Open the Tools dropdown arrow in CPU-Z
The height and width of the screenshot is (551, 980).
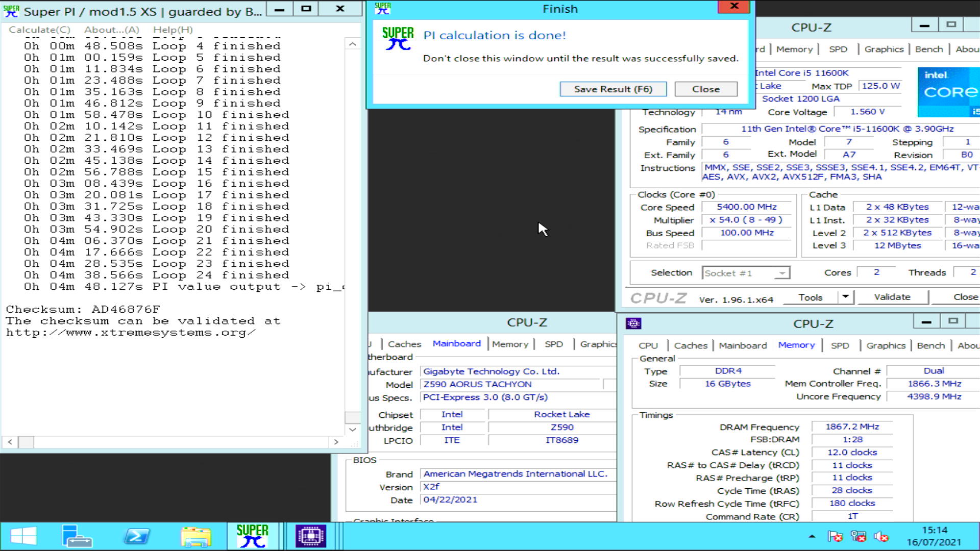coord(846,297)
